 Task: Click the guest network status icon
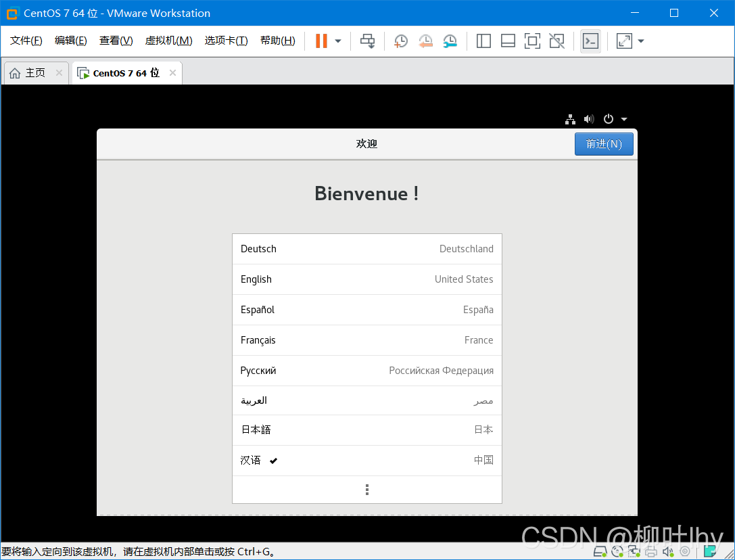click(x=570, y=119)
